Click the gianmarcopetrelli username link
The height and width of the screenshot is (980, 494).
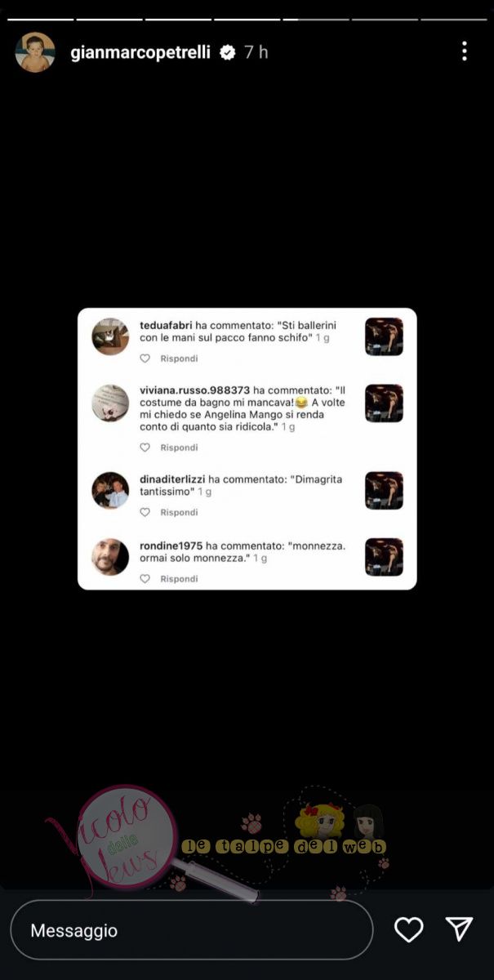tap(141, 52)
